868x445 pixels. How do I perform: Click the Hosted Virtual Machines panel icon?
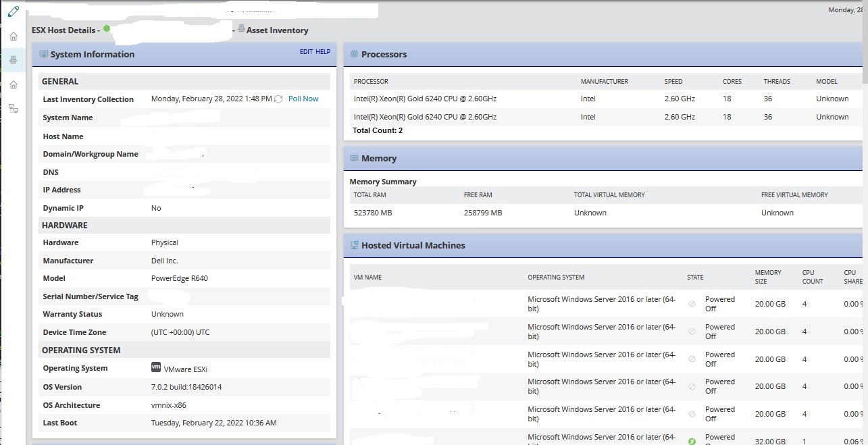tap(354, 245)
